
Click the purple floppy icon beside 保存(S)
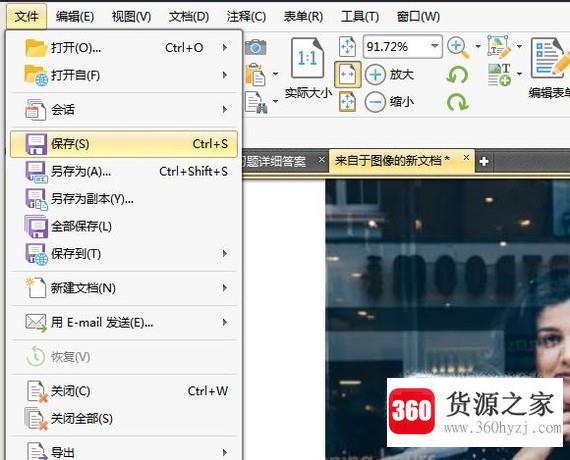click(36, 144)
